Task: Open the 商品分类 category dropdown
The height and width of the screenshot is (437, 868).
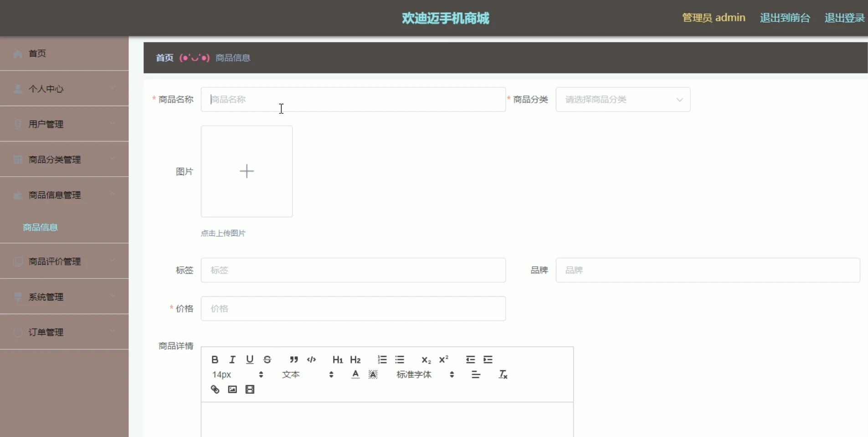Action: coord(622,99)
